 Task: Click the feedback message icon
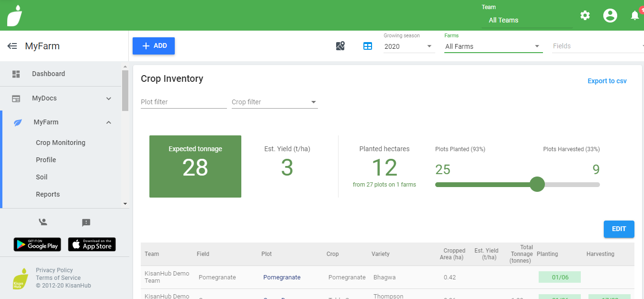point(86,222)
